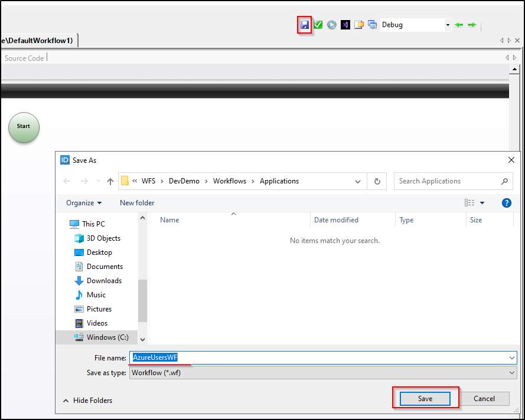Click the green checkmark validation icon

318,24
